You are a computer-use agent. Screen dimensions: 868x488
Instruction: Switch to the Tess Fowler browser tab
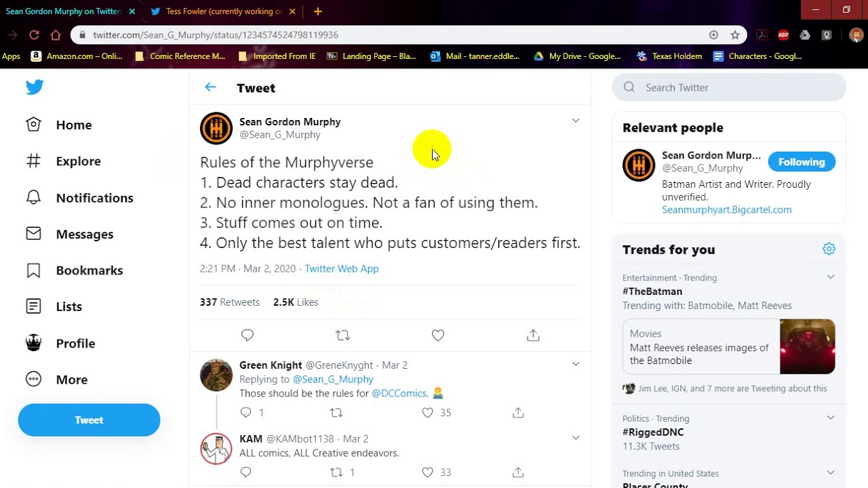(x=222, y=12)
